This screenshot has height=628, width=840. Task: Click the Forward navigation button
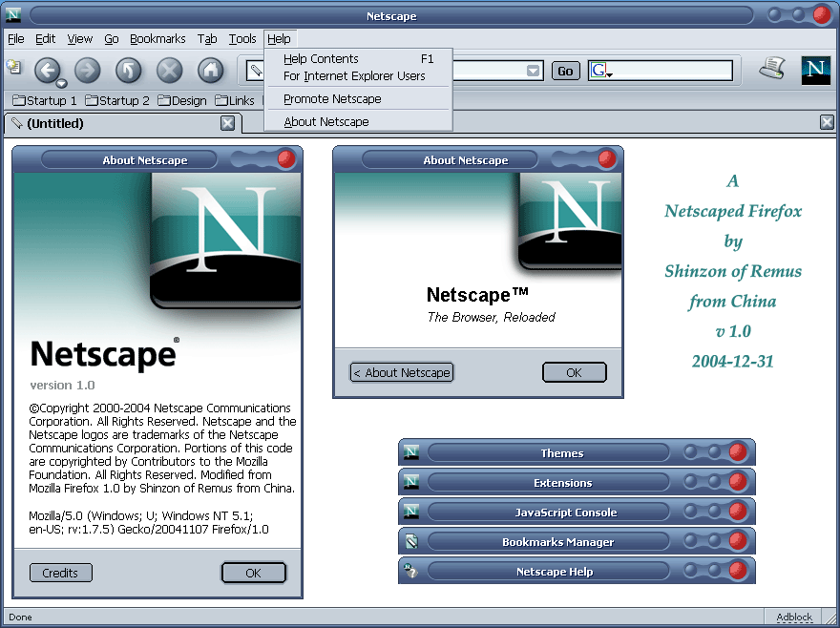88,70
